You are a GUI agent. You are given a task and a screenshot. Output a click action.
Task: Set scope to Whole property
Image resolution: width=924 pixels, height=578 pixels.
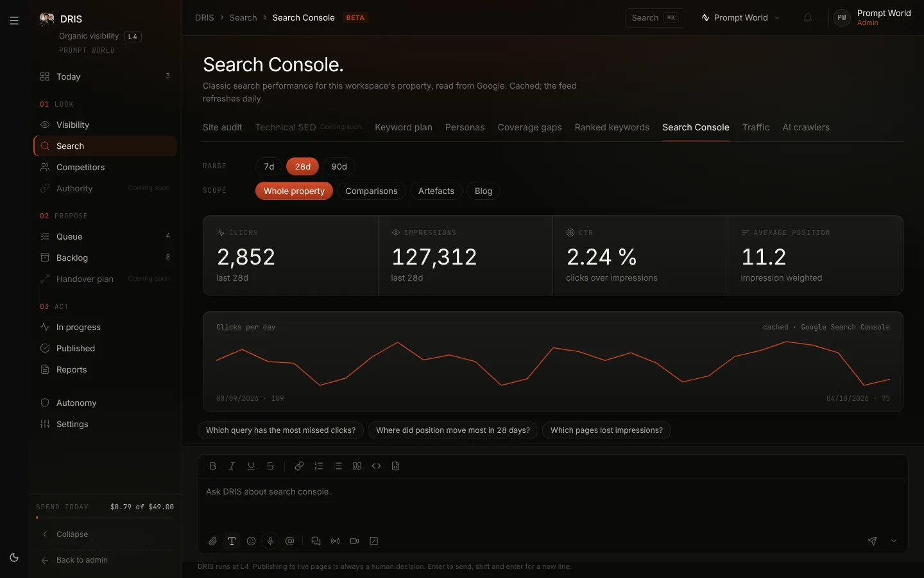(294, 191)
